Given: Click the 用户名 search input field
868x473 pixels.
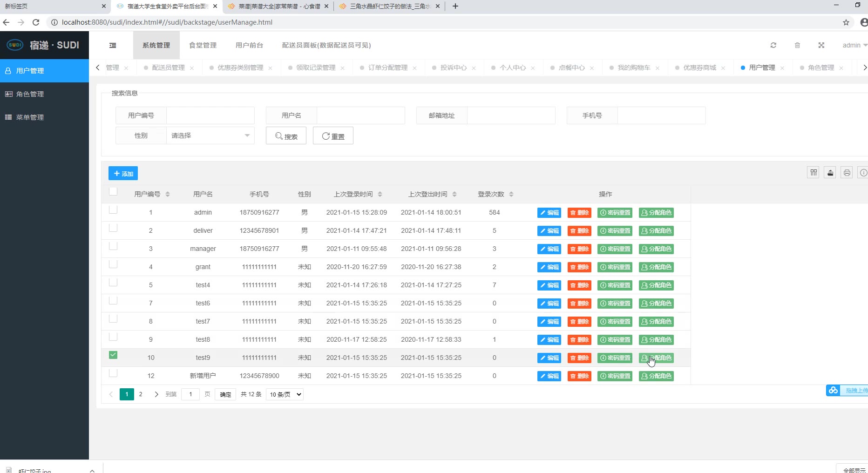Looking at the screenshot, I should click(x=360, y=115).
